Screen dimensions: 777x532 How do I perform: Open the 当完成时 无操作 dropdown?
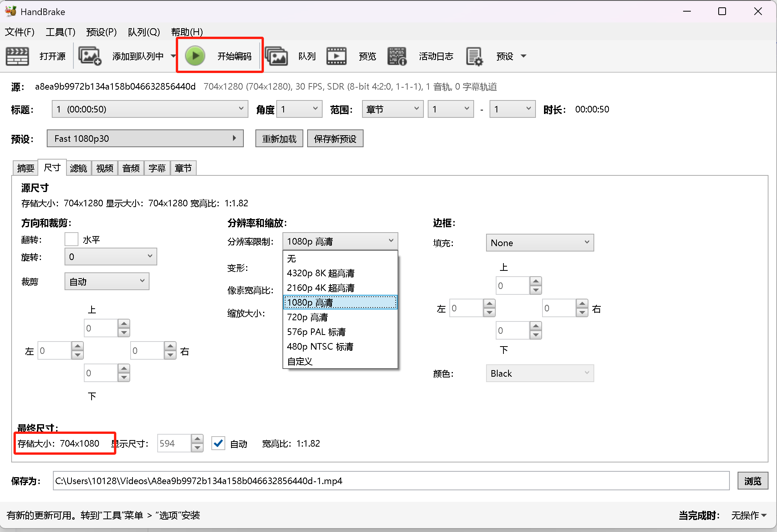click(x=749, y=515)
